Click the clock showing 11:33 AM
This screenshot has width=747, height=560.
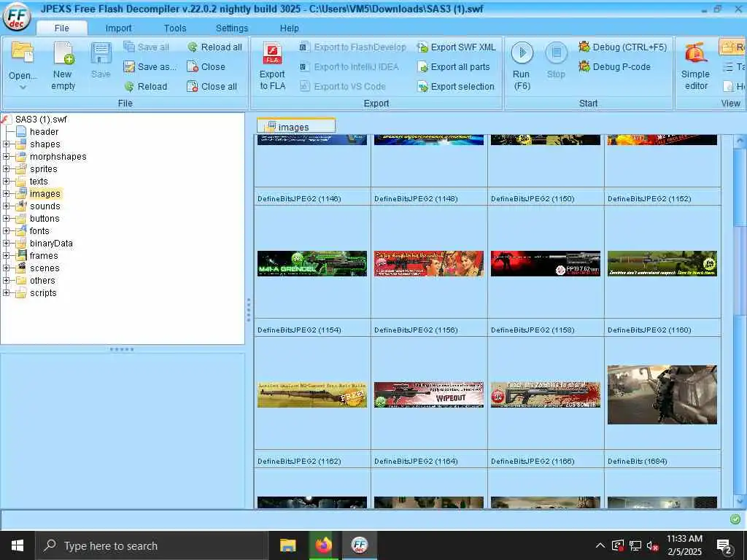pyautogui.click(x=684, y=545)
